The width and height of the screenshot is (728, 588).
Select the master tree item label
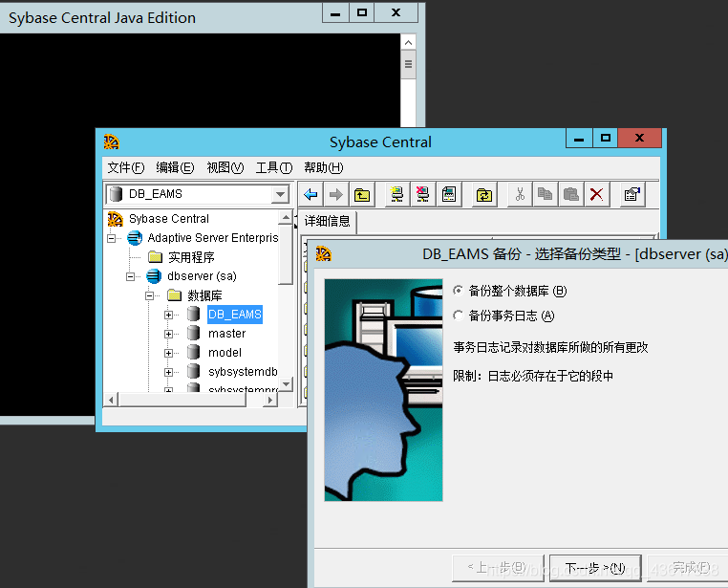point(226,333)
